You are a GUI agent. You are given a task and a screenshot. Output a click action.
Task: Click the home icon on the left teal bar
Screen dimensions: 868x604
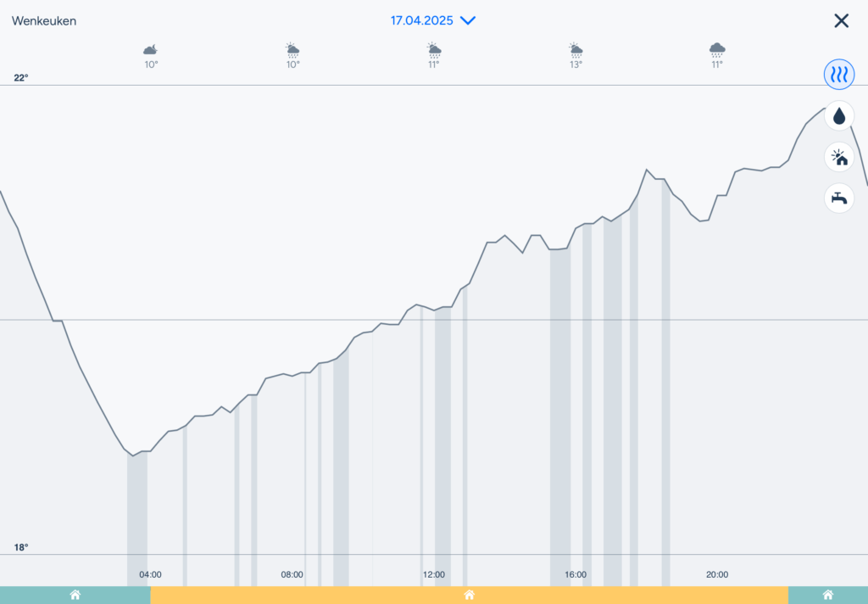pyautogui.click(x=75, y=596)
